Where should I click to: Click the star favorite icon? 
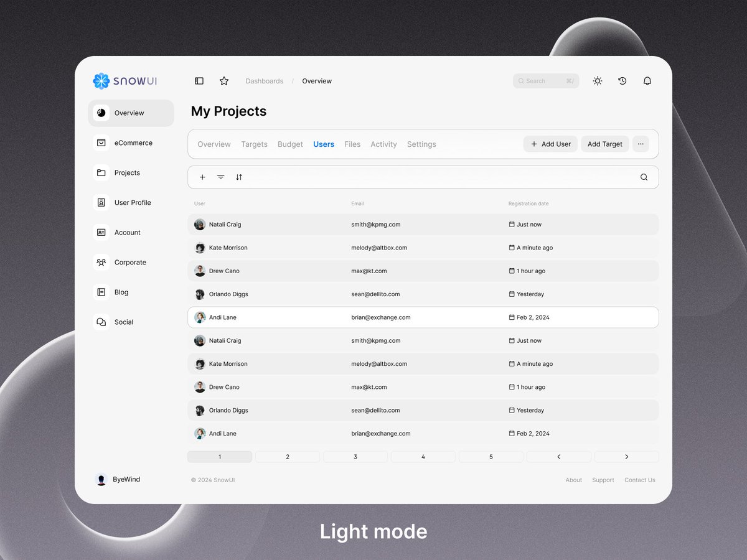pyautogui.click(x=223, y=81)
